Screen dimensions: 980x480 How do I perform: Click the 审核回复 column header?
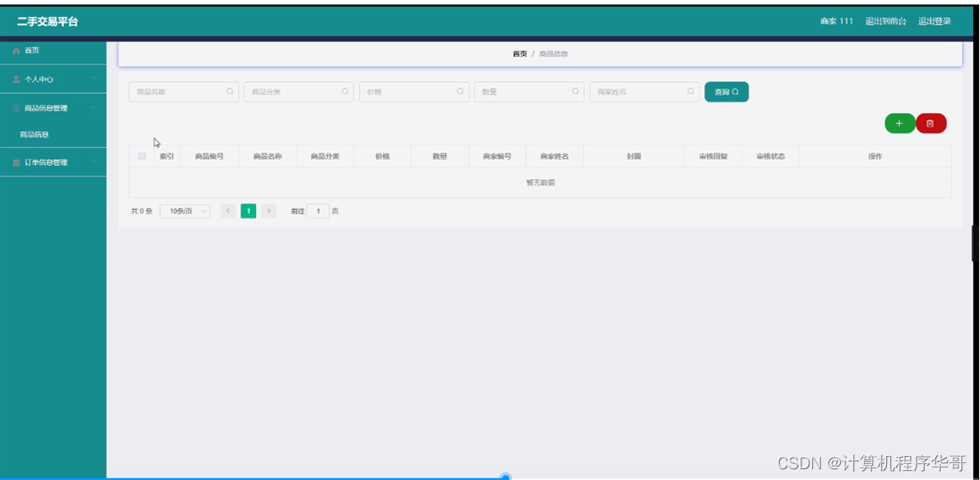tap(713, 156)
